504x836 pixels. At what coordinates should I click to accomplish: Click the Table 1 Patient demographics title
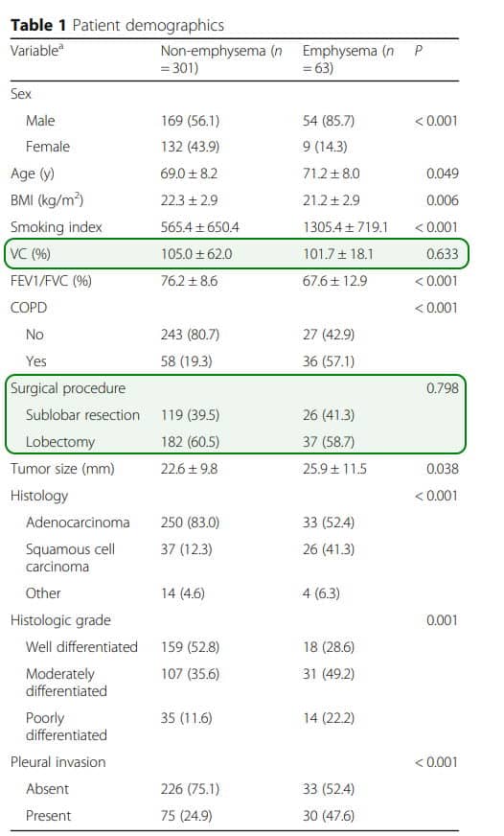click(x=117, y=25)
